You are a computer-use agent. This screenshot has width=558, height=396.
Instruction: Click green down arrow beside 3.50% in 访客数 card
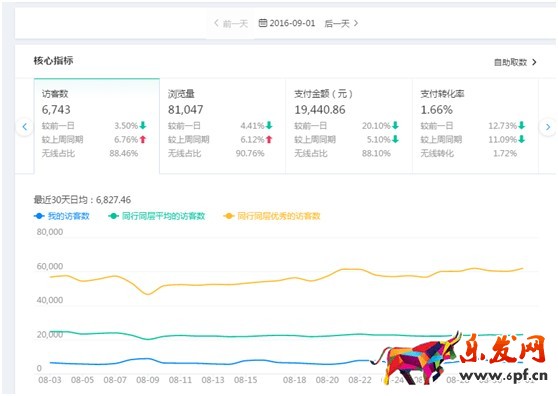tap(143, 125)
